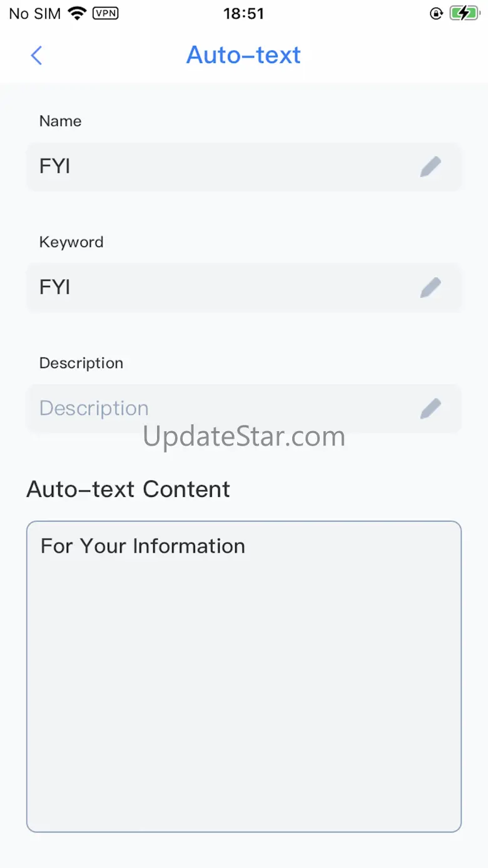Click the pencil icon in Keyword field
This screenshot has width=488, height=868.
point(430,287)
